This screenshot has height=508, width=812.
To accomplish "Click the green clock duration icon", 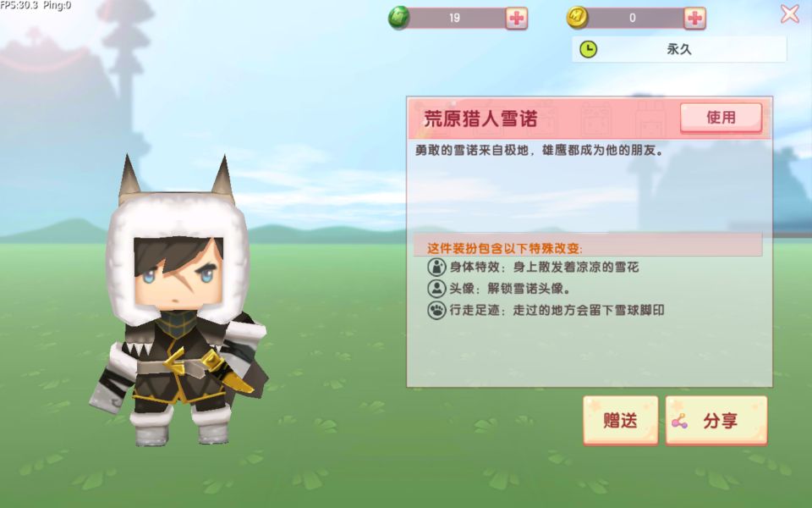I will tap(589, 49).
